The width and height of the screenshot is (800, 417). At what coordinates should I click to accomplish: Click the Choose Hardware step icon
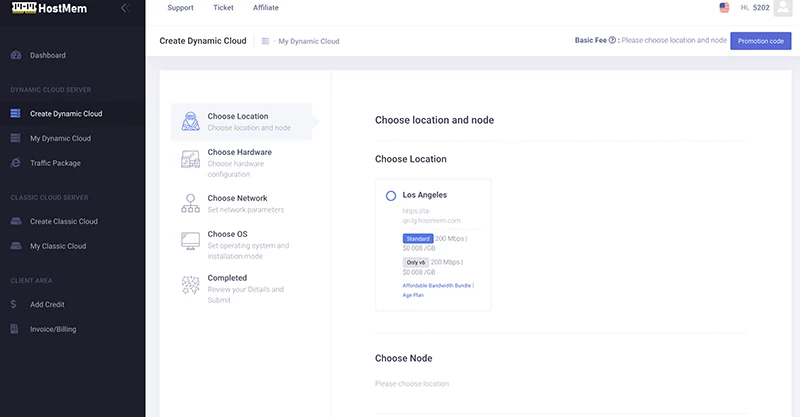pos(190,158)
